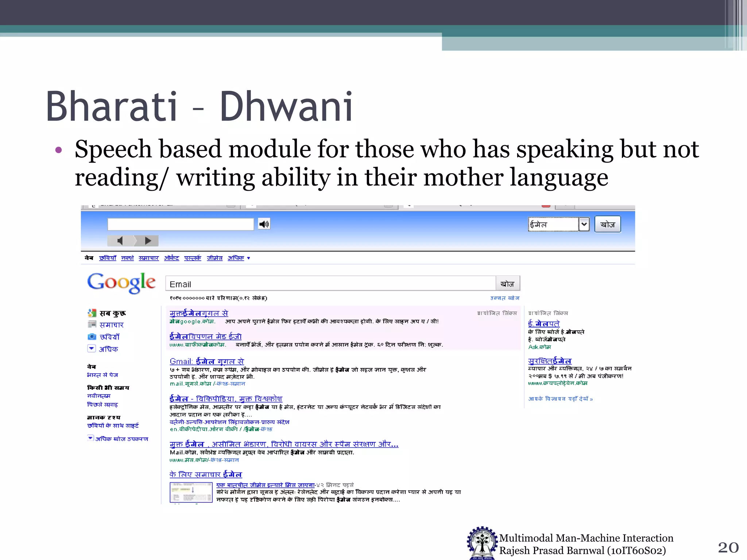
Task: Open the जीमेल link in the top navigation
Action: tap(215, 258)
